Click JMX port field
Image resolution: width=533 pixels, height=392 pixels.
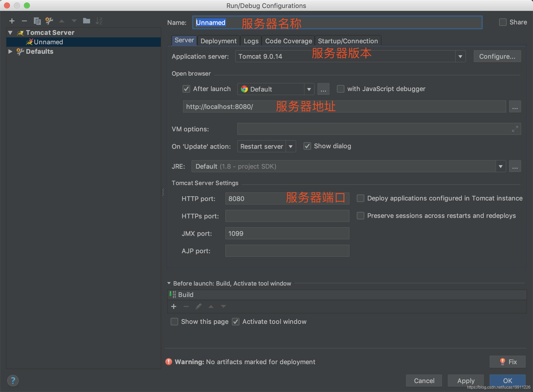(287, 233)
